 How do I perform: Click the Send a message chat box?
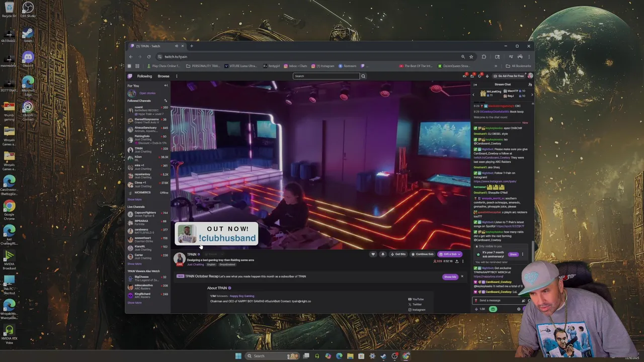[501, 300]
